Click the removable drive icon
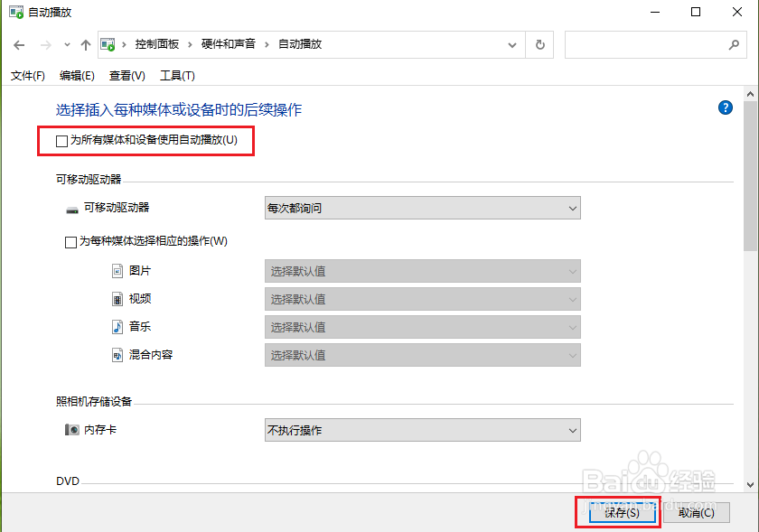Image resolution: width=759 pixels, height=532 pixels. 72,208
